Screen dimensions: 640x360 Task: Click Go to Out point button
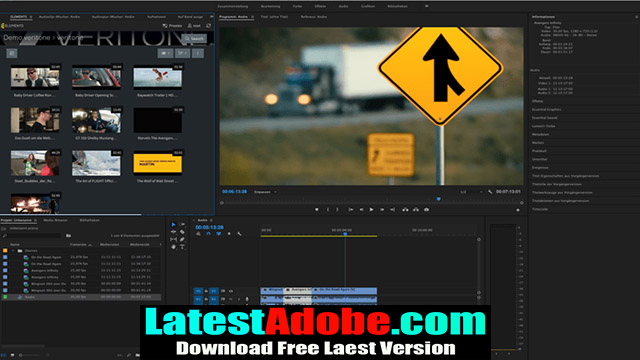tap(392, 210)
